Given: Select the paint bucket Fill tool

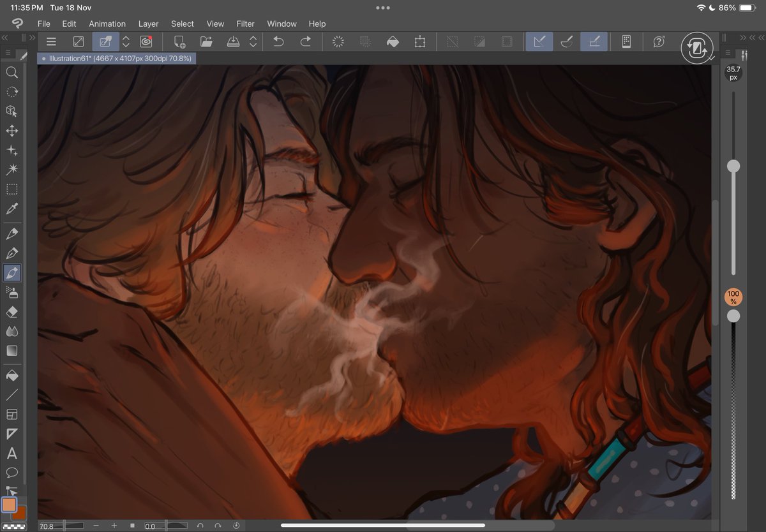Looking at the screenshot, I should [12, 376].
